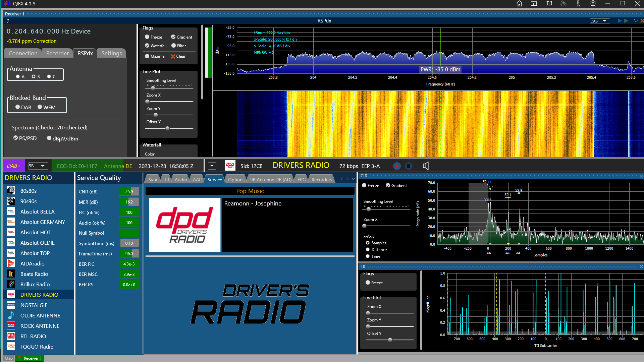
Task: Click the TOGGO Radio station logo
Action: (x=11, y=347)
